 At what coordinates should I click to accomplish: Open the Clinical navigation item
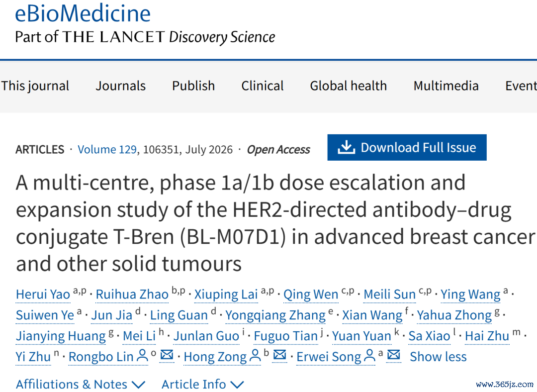[x=263, y=86]
